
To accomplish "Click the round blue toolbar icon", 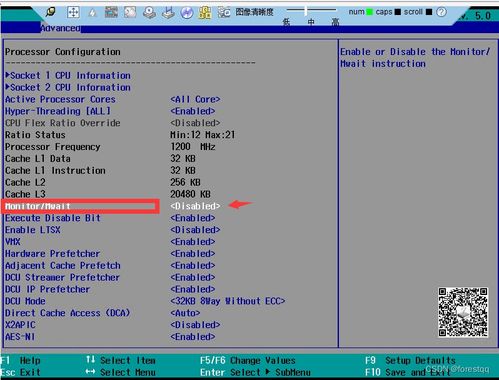I will 187,13.
